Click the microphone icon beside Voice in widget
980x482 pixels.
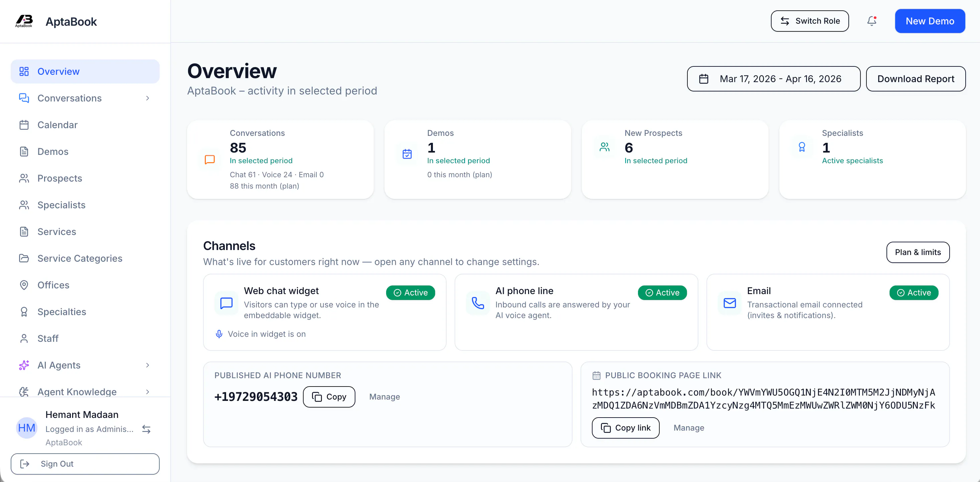219,334
